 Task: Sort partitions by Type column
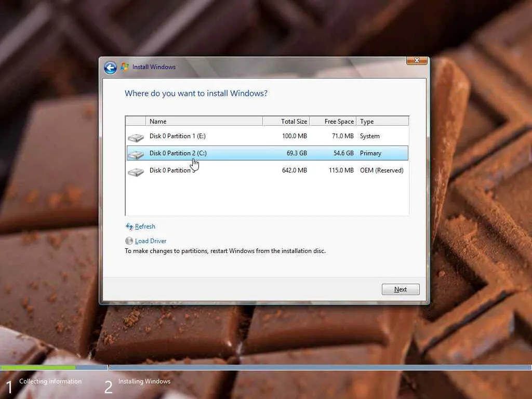[383, 121]
